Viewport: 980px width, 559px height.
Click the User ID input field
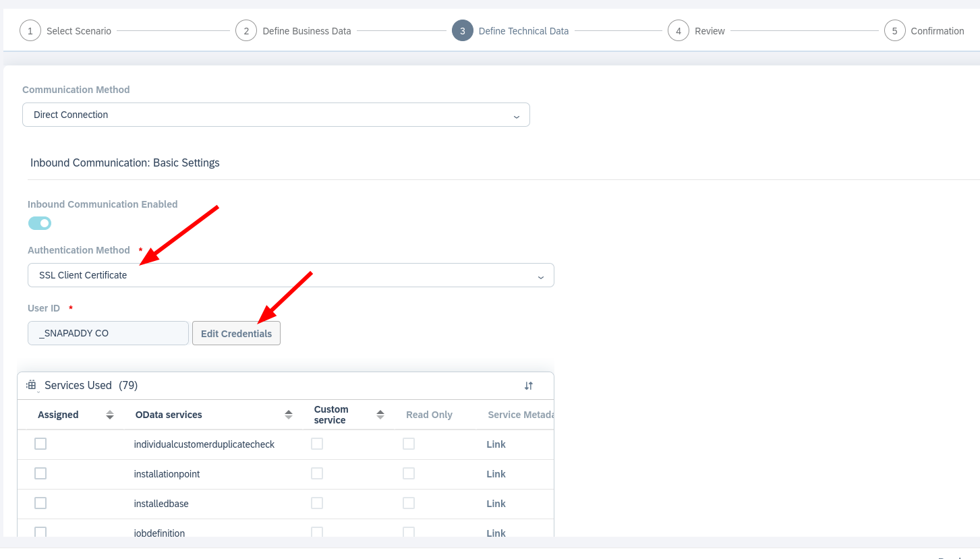tap(108, 333)
